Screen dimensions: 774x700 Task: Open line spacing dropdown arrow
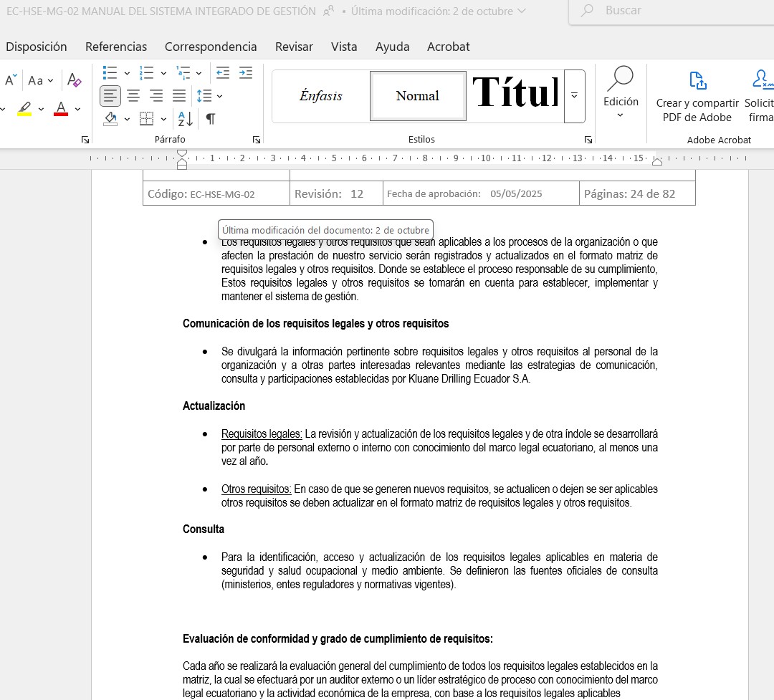pos(219,96)
